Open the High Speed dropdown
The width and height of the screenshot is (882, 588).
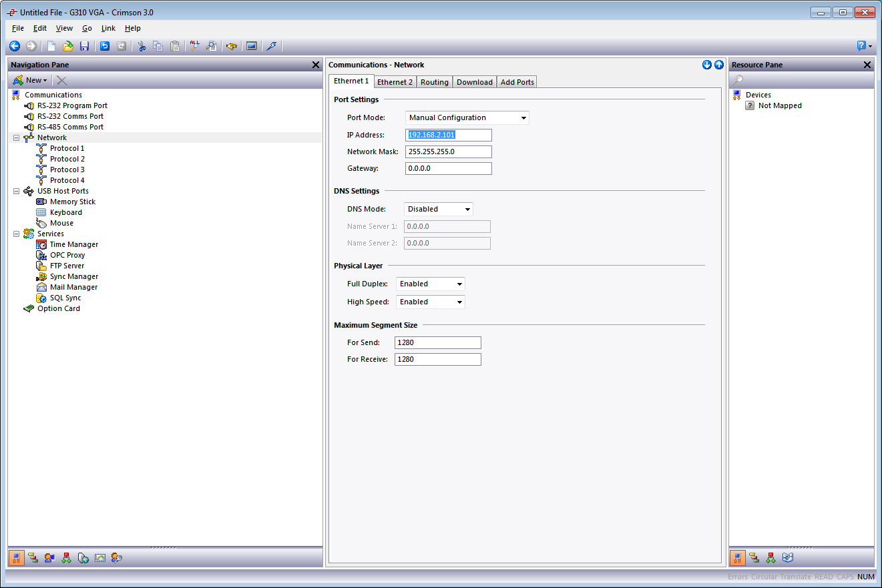pos(431,302)
